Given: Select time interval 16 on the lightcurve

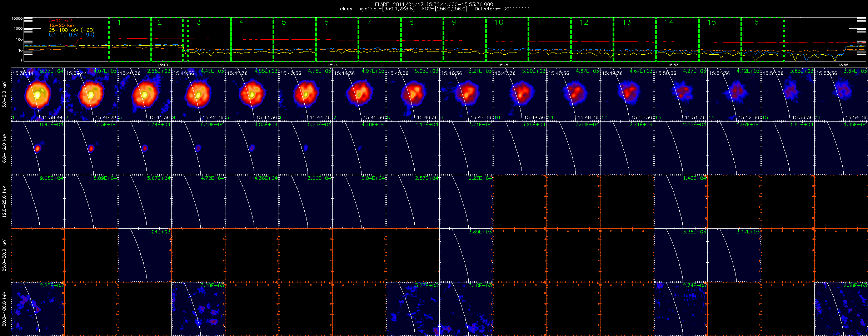Looking at the screenshot, I should [x=763, y=39].
